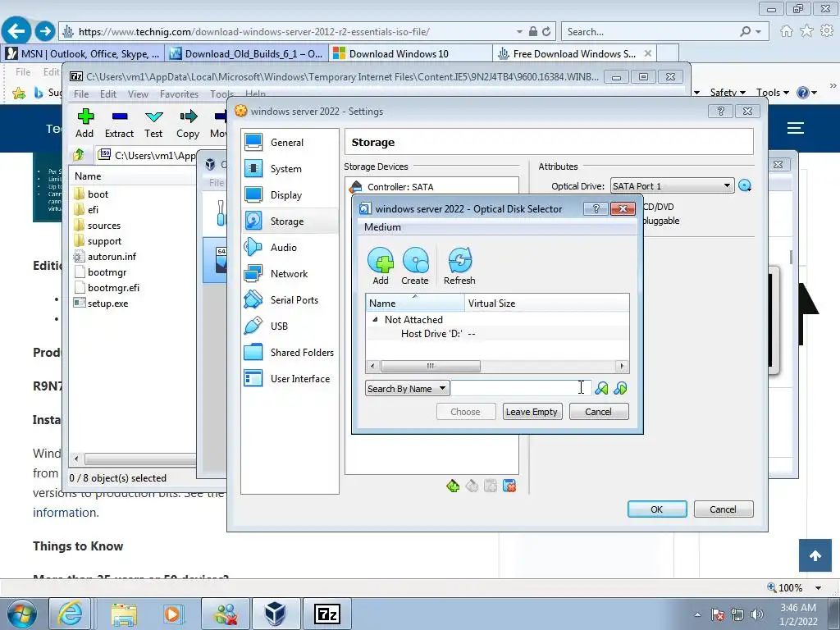
Task: Click the remove attachment icon under Storage Devices
Action: [x=509, y=486]
